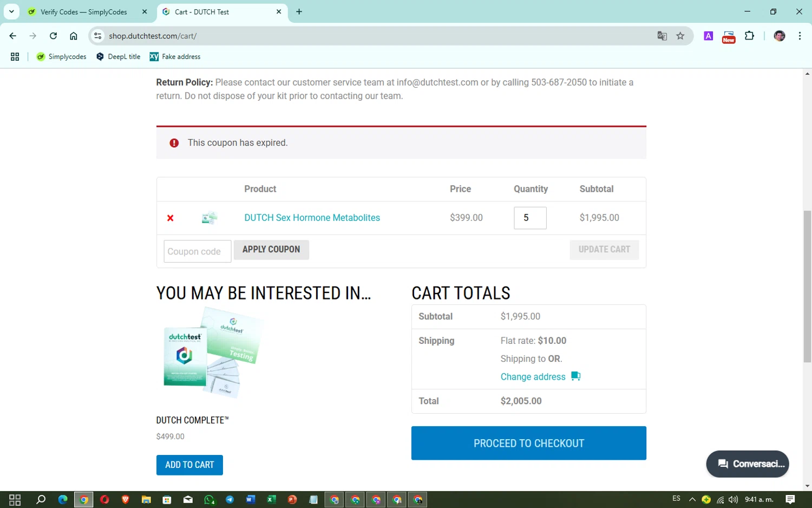Open Telegram from taskbar
812x508 pixels.
coord(230,499)
